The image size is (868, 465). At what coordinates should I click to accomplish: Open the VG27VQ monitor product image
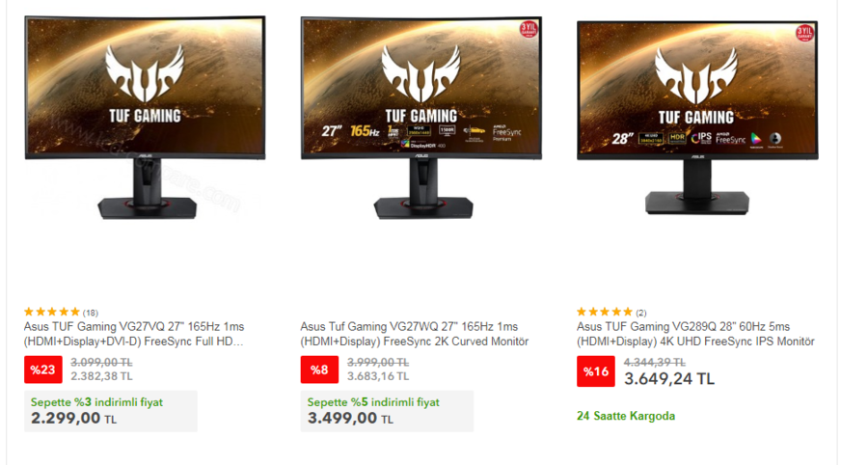click(x=145, y=118)
